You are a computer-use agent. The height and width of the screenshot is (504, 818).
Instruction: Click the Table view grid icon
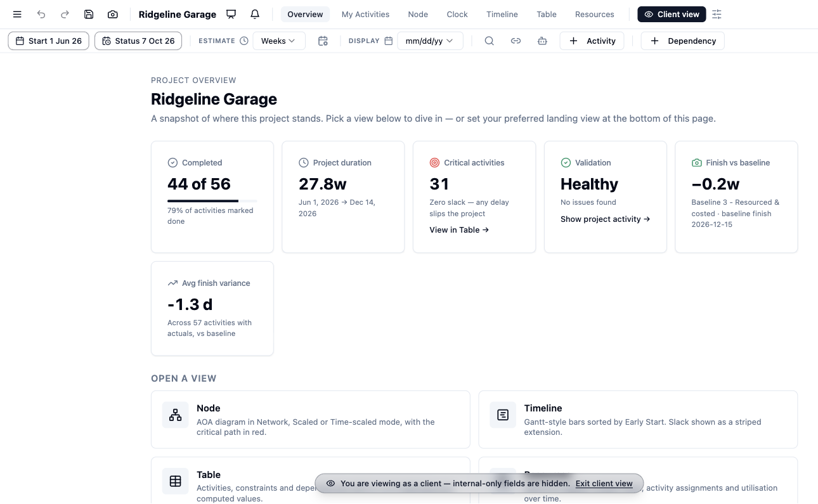pyautogui.click(x=176, y=481)
